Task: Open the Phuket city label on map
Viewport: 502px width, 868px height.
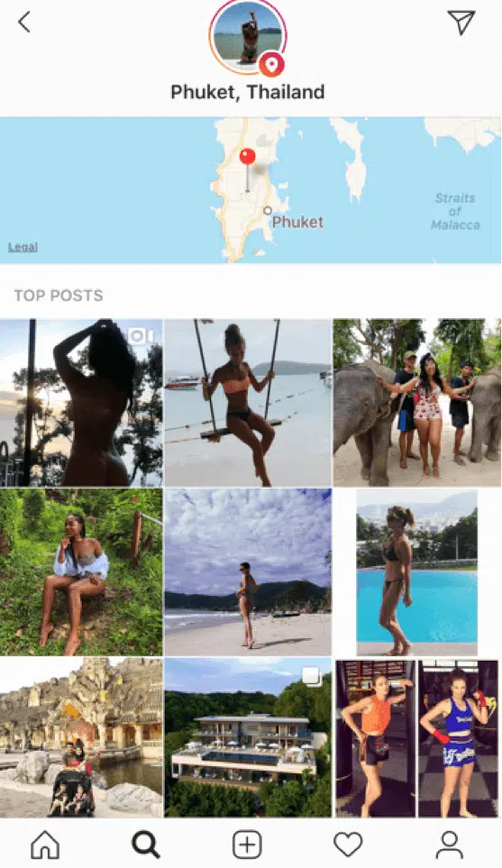Action: [x=297, y=222]
